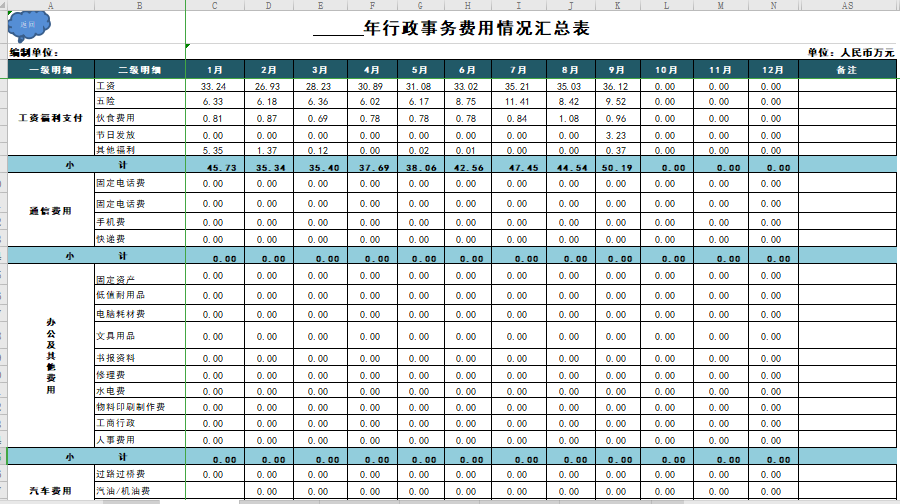Image resolution: width=900 pixels, height=504 pixels.
Task: Select the 5.35 其他福利 value for January
Action: 215,150
